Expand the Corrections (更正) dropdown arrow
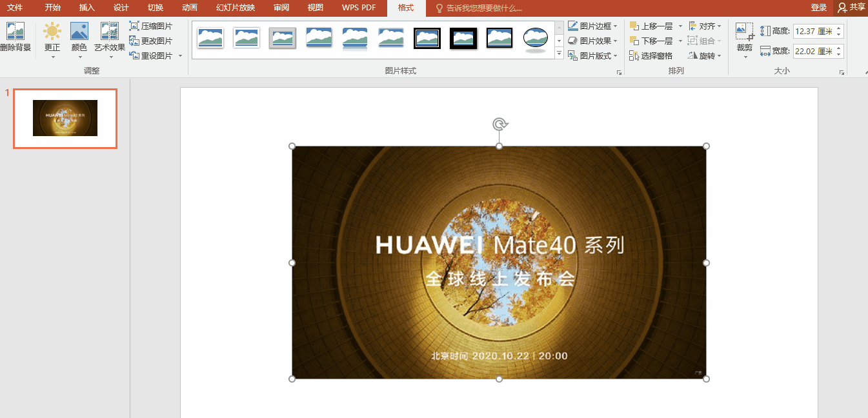Viewport: 868px width, 418px height. coord(52,57)
